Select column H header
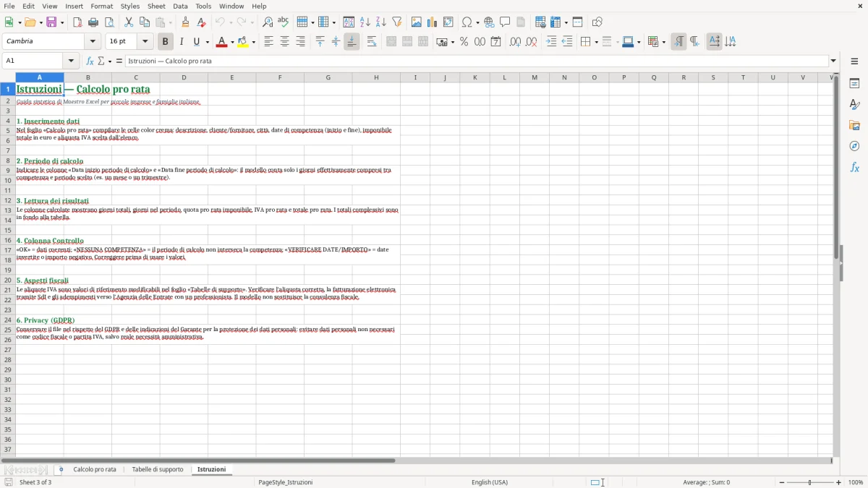868x488 pixels. tap(376, 77)
